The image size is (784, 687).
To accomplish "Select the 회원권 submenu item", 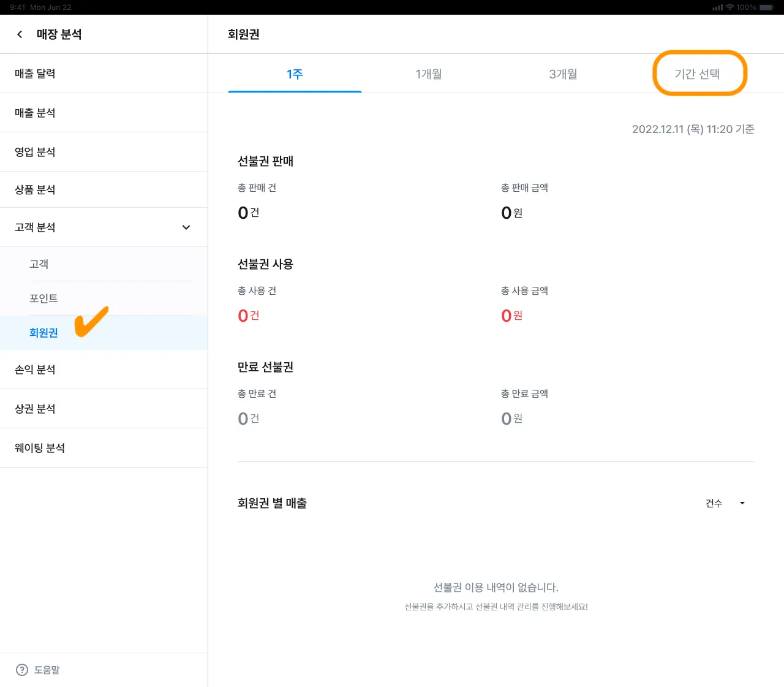I will pyautogui.click(x=43, y=333).
